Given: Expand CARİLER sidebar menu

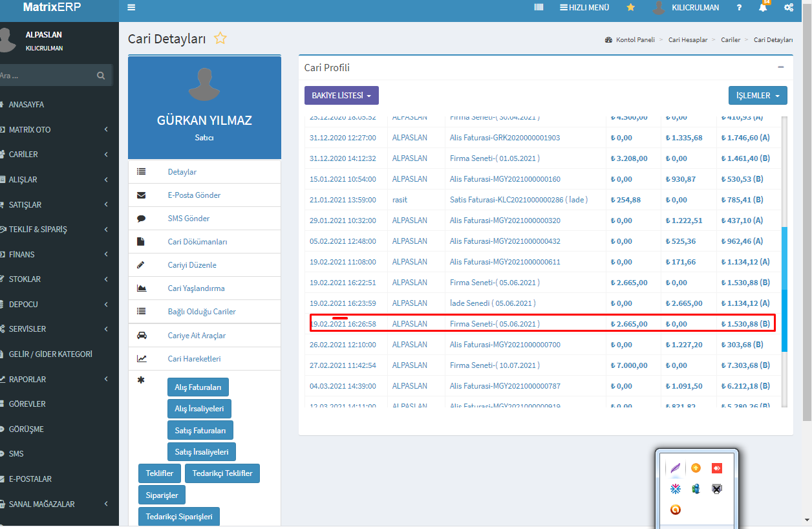Looking at the screenshot, I should [x=52, y=155].
